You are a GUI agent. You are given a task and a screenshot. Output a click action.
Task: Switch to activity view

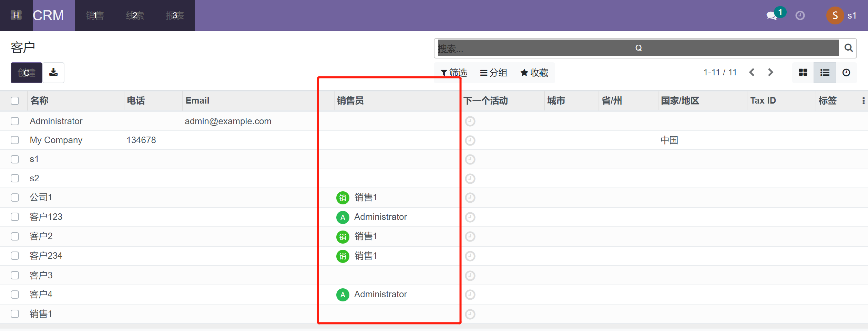pos(846,73)
